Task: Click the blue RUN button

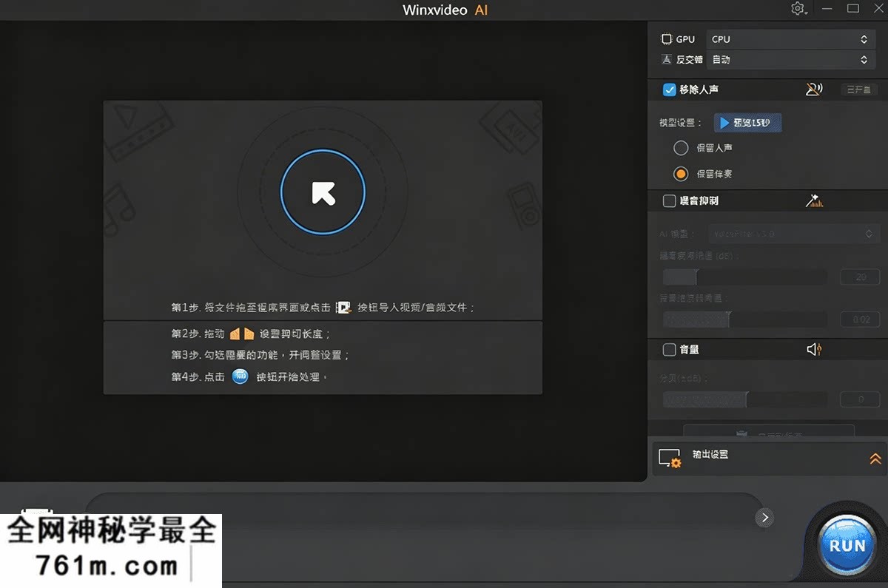Action: (x=847, y=546)
